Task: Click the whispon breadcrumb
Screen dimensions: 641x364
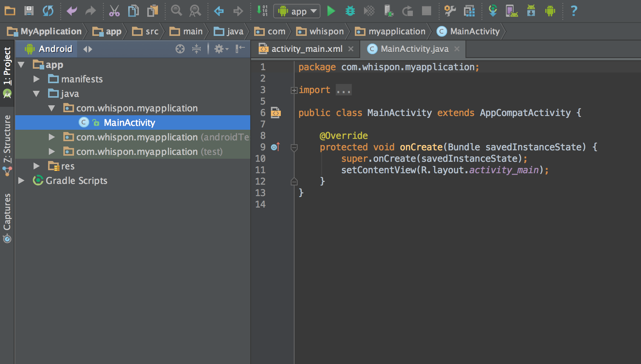Action: [320, 31]
